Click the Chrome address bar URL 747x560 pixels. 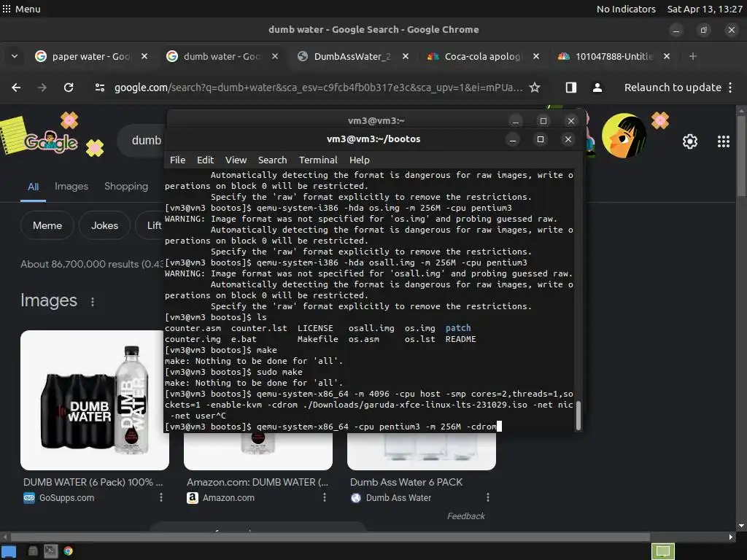pyautogui.click(x=318, y=87)
